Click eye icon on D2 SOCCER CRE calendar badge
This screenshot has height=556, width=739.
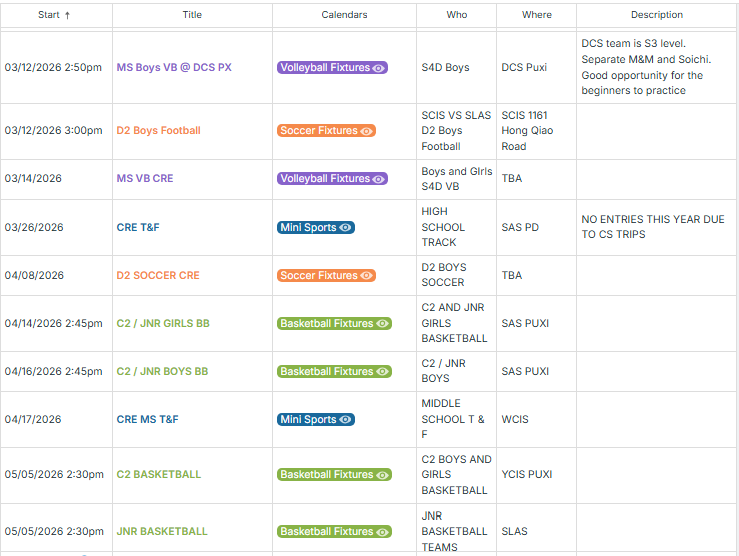pyautogui.click(x=367, y=276)
